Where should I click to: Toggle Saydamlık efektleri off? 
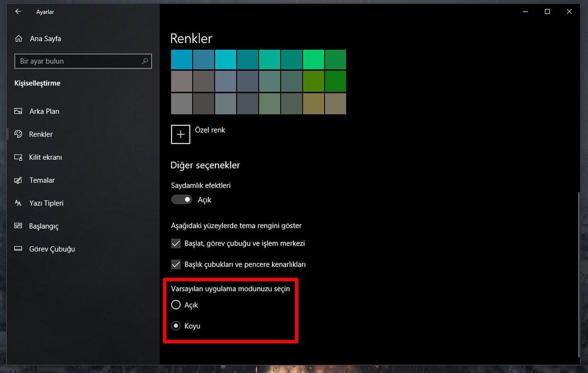click(x=181, y=199)
